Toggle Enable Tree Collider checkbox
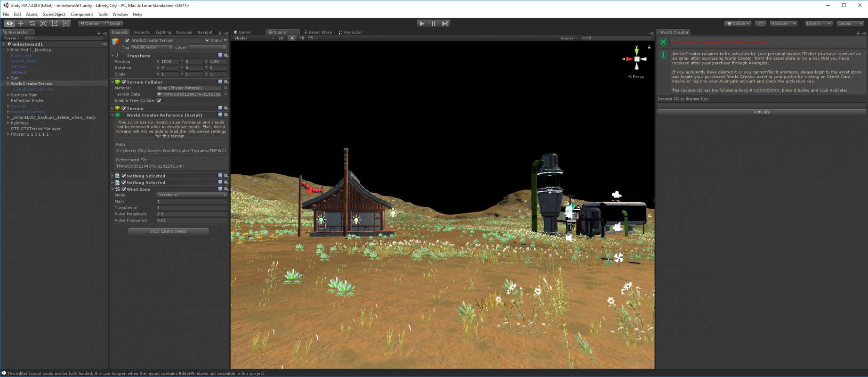The height and width of the screenshot is (377, 868). click(159, 100)
